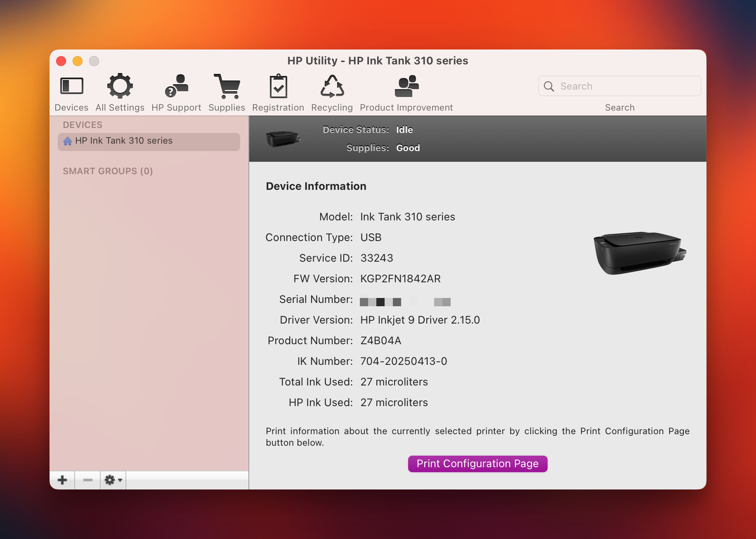This screenshot has width=756, height=539.
Task: Click the home icon beside HP Ink Tank
Action: click(68, 141)
